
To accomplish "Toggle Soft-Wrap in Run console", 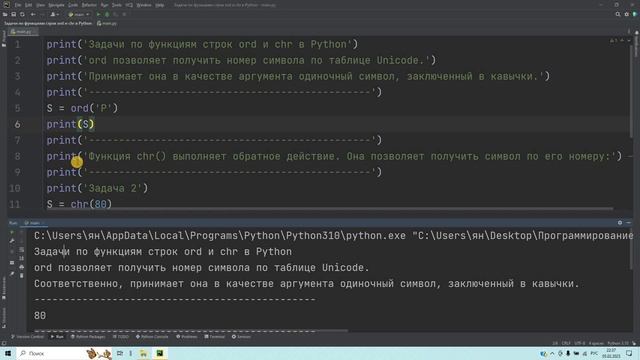I will click(x=22, y=250).
